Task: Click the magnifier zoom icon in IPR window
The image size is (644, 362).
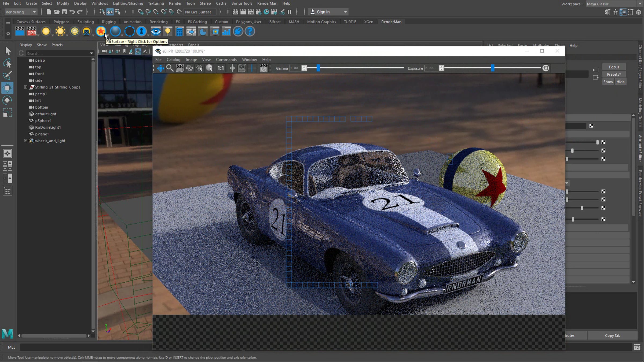Action: tap(170, 68)
